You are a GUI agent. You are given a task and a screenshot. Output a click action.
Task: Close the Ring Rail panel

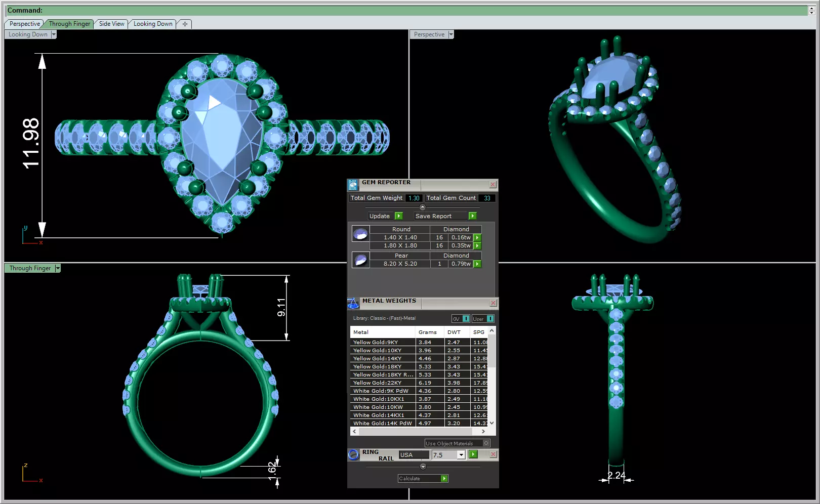coord(493,454)
